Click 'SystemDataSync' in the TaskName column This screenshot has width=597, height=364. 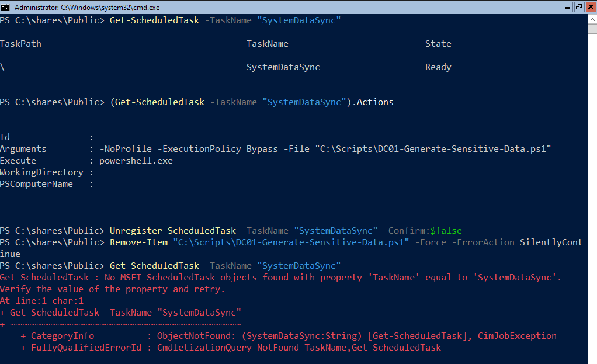click(x=283, y=67)
